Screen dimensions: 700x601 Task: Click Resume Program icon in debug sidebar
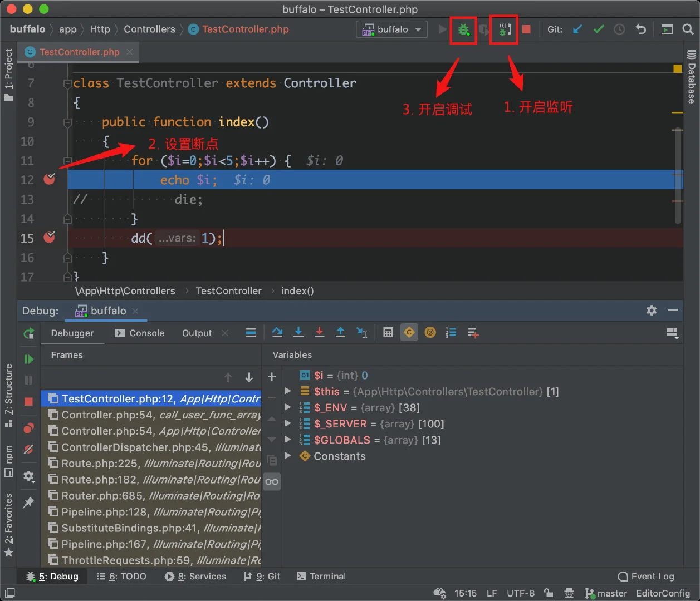(x=29, y=359)
